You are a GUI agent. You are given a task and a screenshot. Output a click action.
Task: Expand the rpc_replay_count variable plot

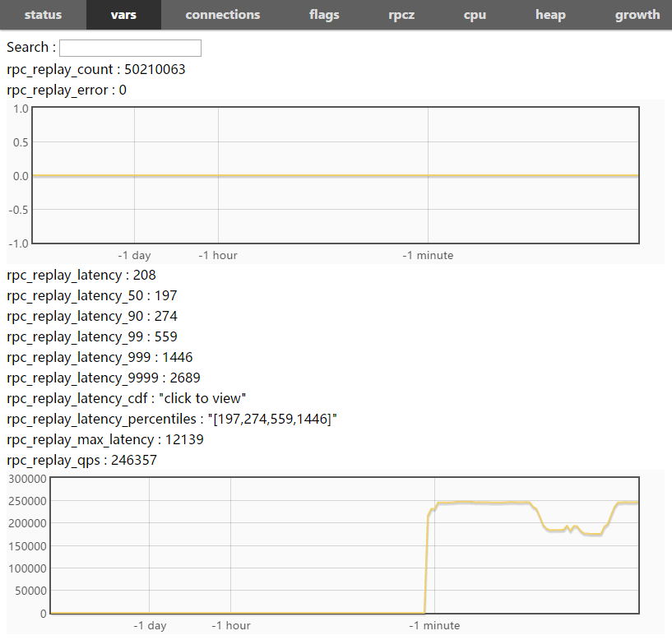[95, 69]
